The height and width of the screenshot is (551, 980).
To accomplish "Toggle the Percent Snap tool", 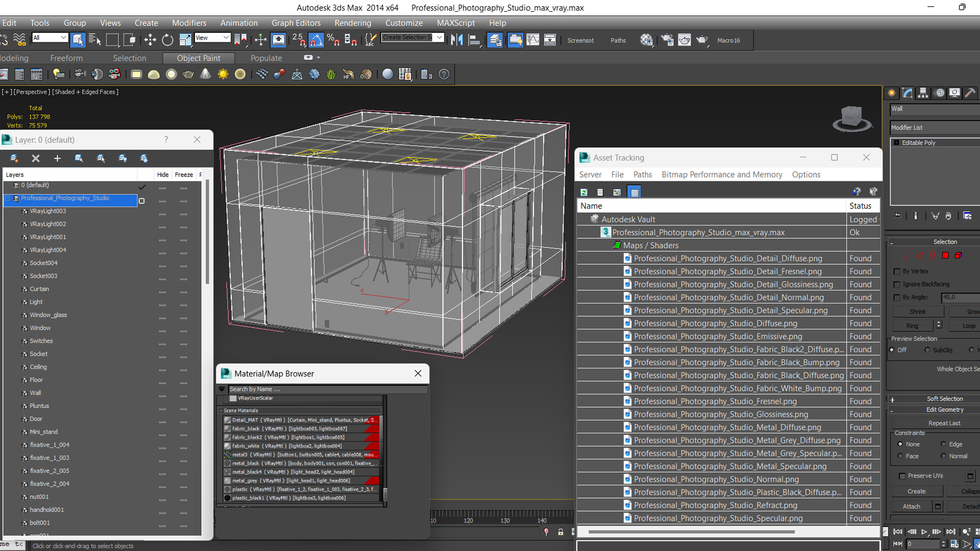I will [x=333, y=40].
